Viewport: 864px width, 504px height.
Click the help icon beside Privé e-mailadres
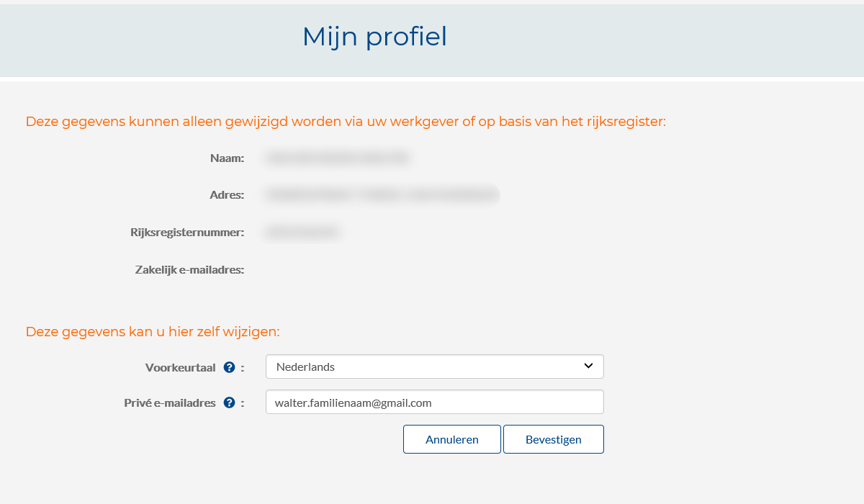[x=230, y=403]
